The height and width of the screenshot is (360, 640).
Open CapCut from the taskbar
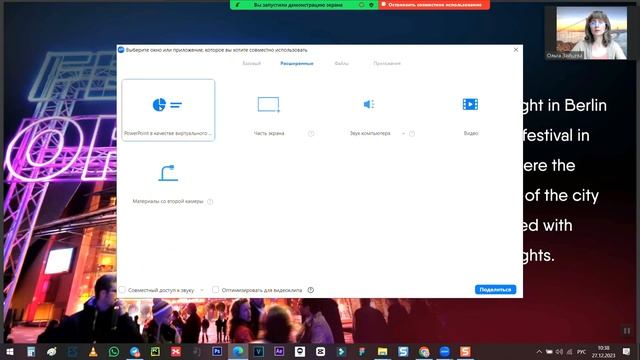[x=320, y=351]
